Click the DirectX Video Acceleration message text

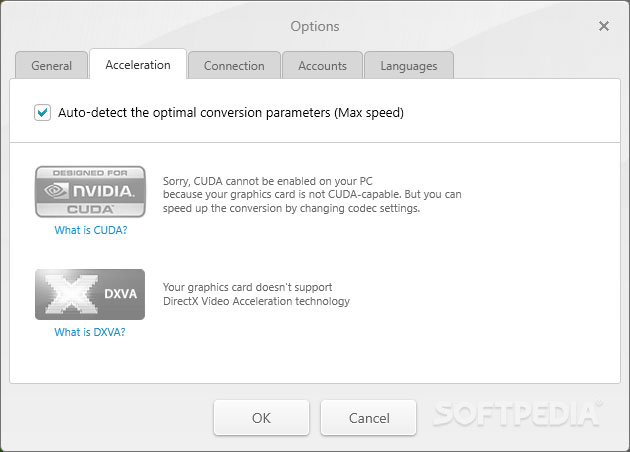coord(256,294)
